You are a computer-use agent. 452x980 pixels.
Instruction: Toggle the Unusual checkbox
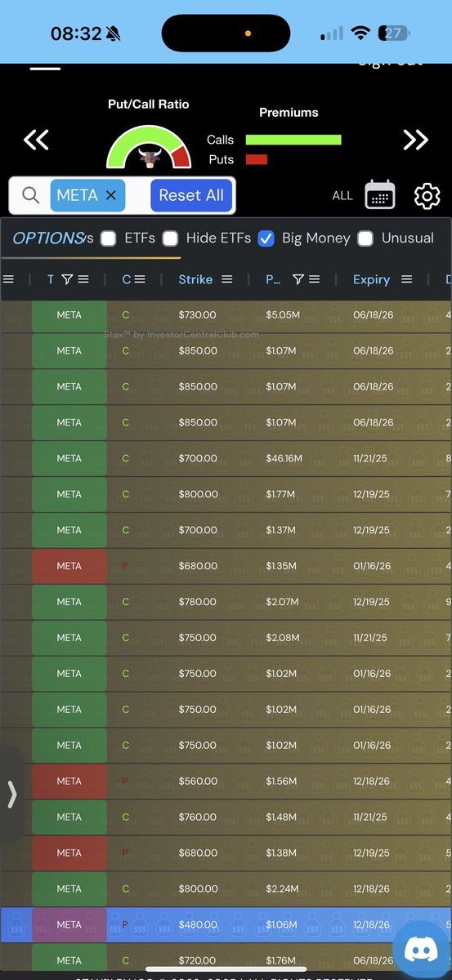(x=365, y=238)
